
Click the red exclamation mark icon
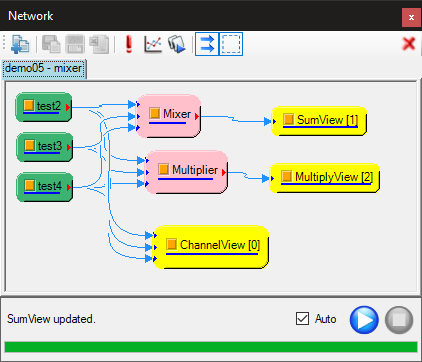pyautogui.click(x=129, y=44)
